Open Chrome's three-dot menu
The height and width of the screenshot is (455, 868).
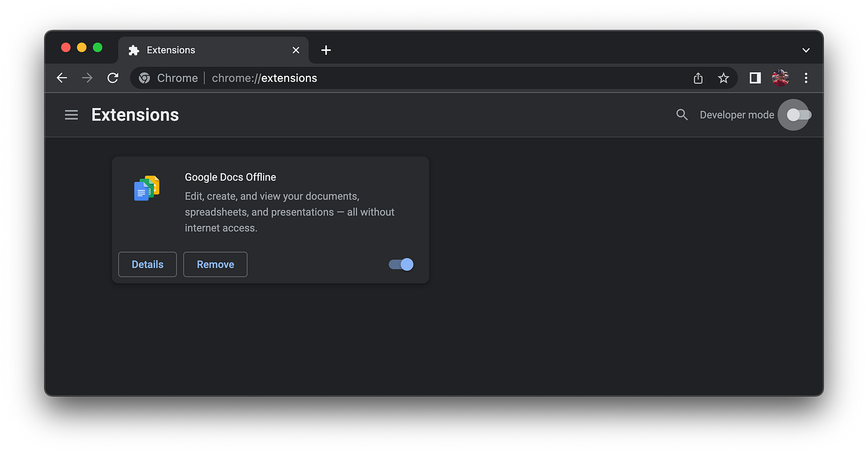806,78
